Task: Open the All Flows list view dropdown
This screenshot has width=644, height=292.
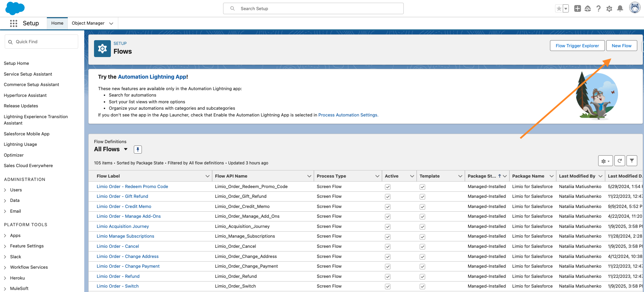Action: [126, 149]
